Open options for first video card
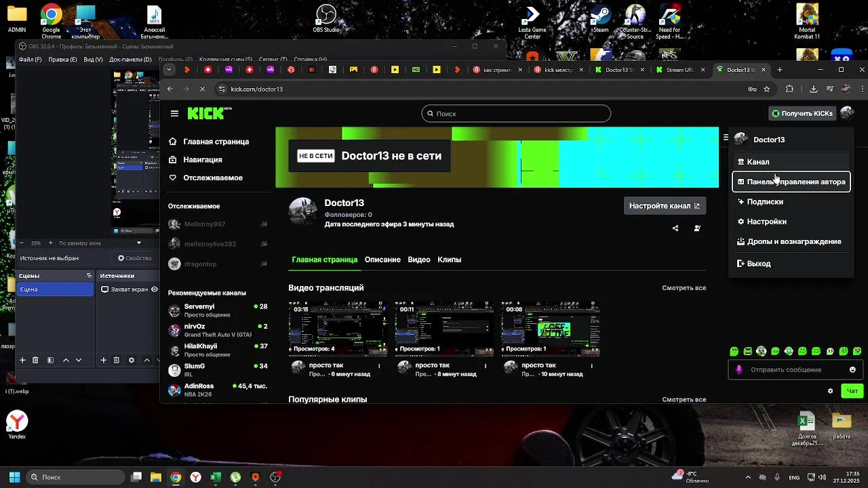The width and height of the screenshot is (868, 488). 379,365
